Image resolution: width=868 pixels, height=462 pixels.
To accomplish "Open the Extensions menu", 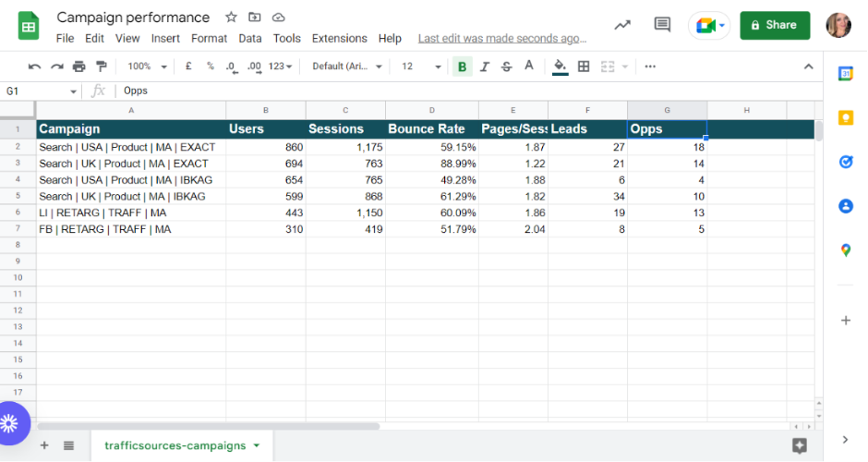I will click(x=339, y=38).
